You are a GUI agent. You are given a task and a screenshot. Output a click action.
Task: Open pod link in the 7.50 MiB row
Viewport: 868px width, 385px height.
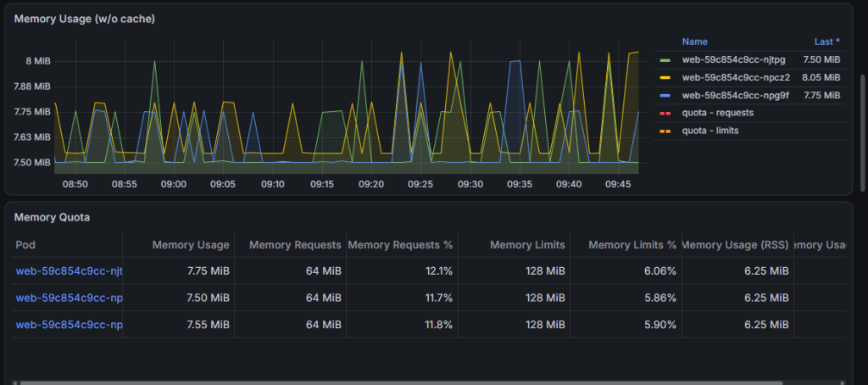pos(70,298)
